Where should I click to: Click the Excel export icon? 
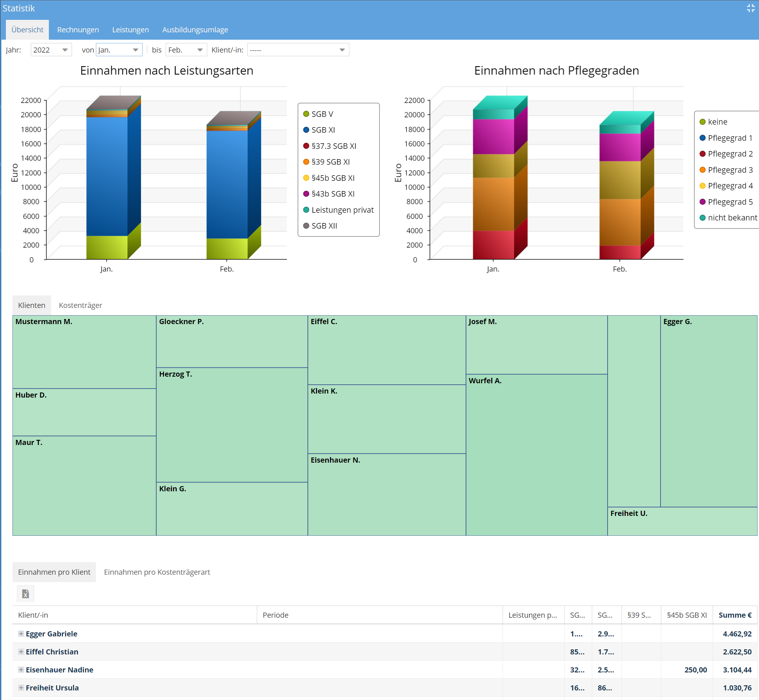[x=25, y=593]
